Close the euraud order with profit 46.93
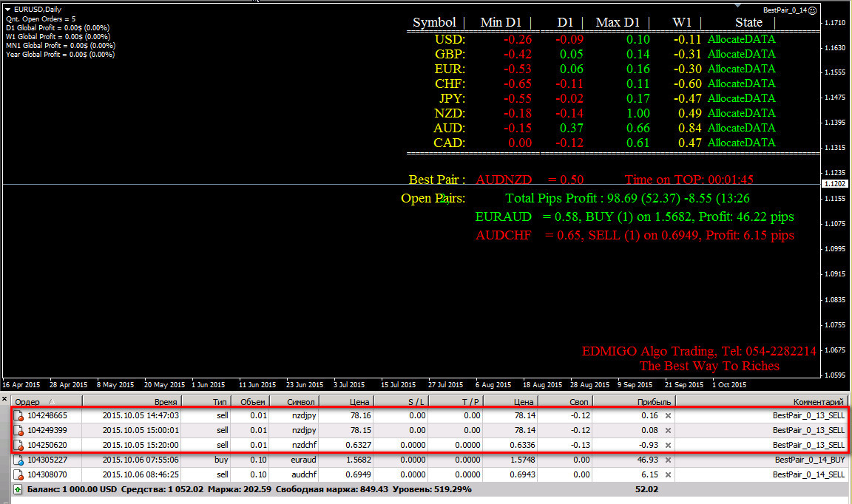The width and height of the screenshot is (852, 504). point(669,460)
